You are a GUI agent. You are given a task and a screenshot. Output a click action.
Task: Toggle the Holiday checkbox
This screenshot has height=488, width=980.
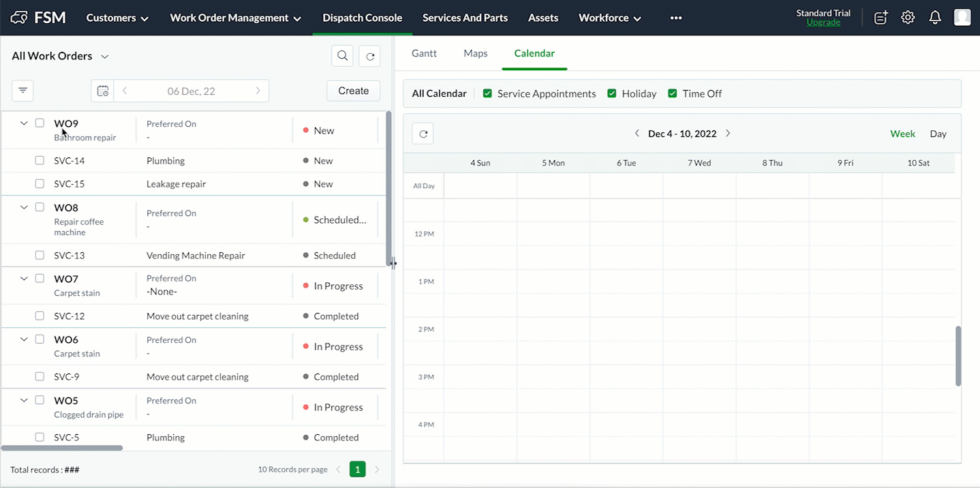click(x=612, y=93)
